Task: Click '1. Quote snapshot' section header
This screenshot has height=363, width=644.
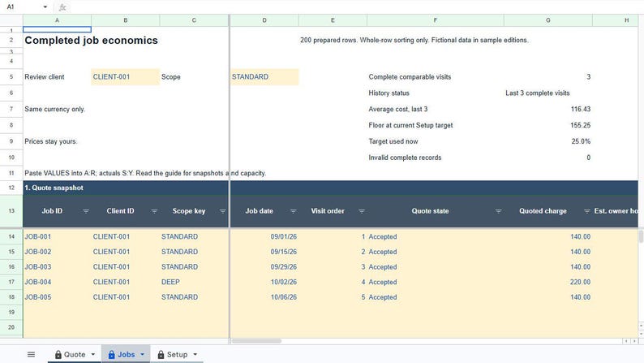Action: pyautogui.click(x=54, y=188)
